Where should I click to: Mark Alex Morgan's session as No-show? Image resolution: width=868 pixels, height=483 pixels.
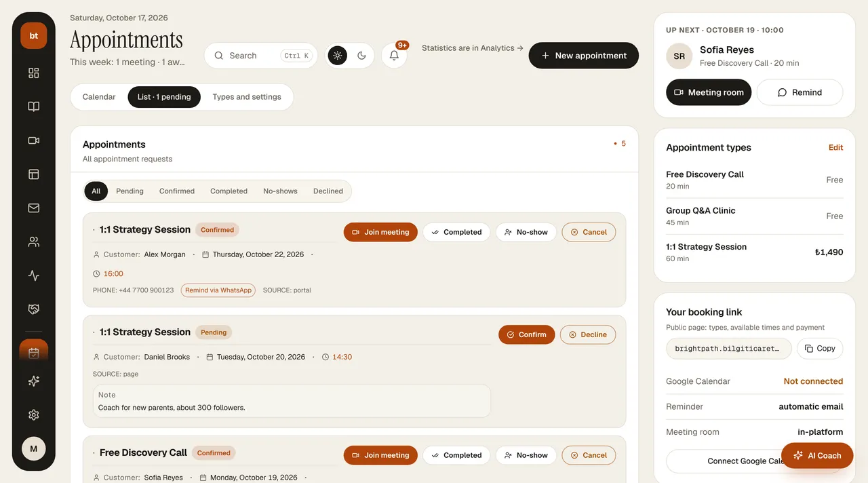coord(526,232)
